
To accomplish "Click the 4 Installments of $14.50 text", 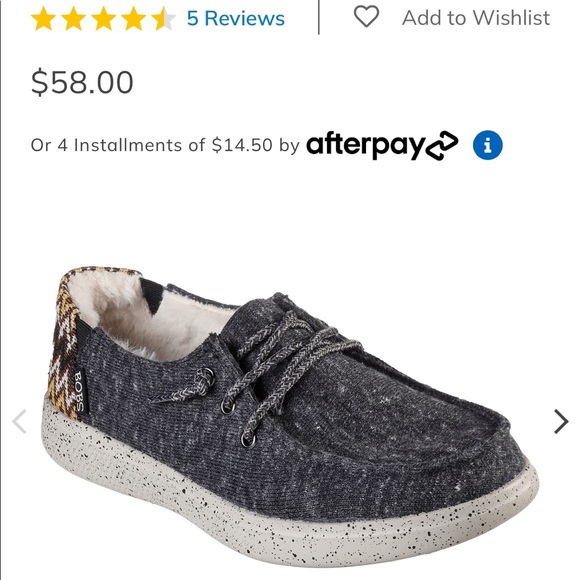I will pos(165,145).
